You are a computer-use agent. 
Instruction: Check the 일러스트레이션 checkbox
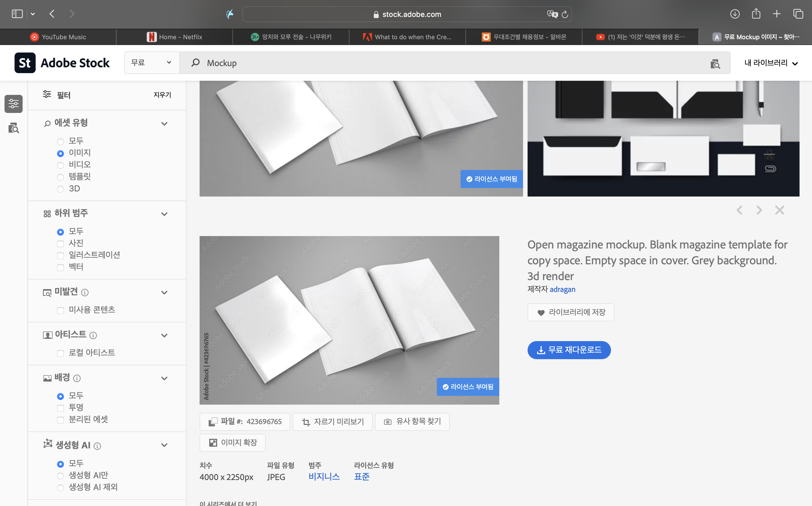pyautogui.click(x=60, y=256)
